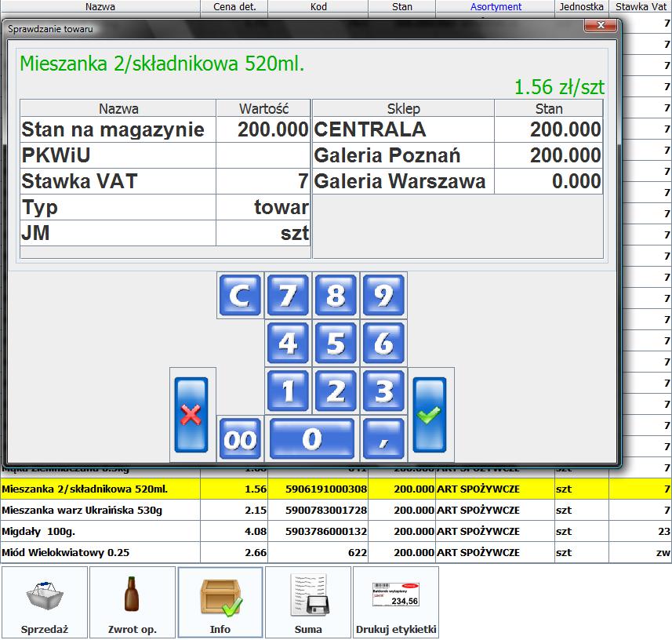This screenshot has width=672, height=640.
Task: Click barcode 5903786000132 cell
Action: [x=318, y=531]
